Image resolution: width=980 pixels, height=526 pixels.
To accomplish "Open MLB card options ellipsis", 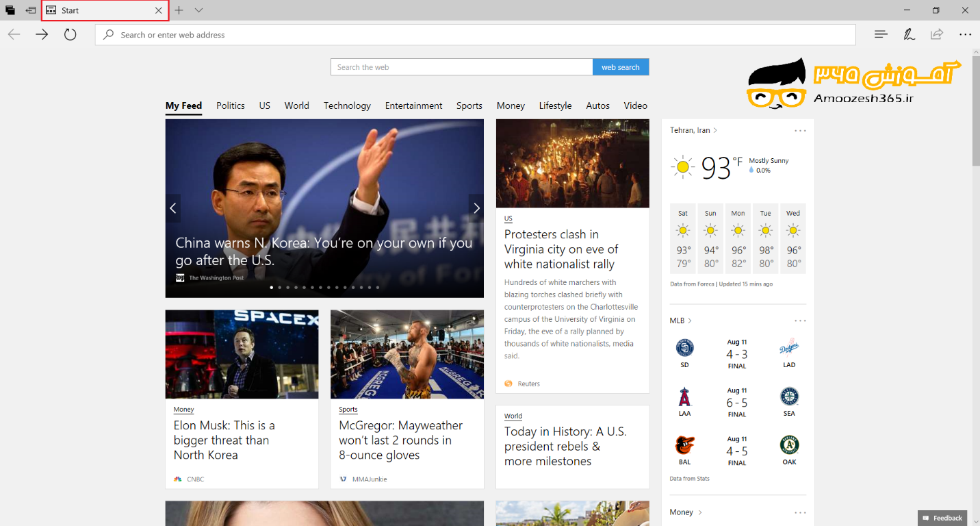I will tap(800, 321).
